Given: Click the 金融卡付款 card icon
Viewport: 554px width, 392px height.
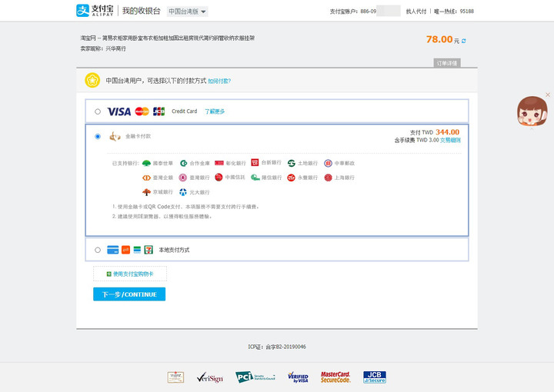Looking at the screenshot, I should point(115,136).
